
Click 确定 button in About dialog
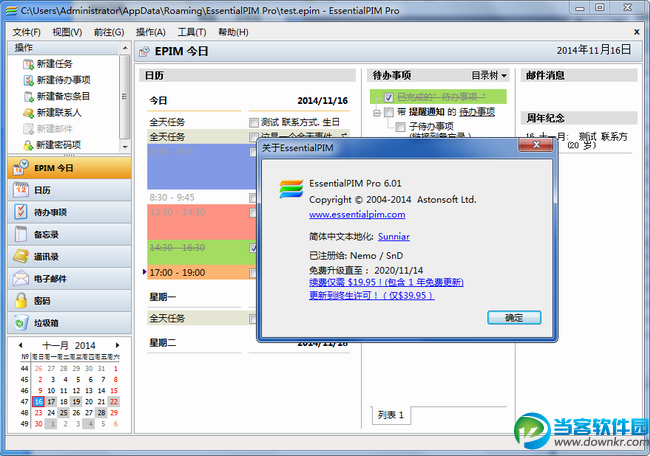(x=514, y=318)
